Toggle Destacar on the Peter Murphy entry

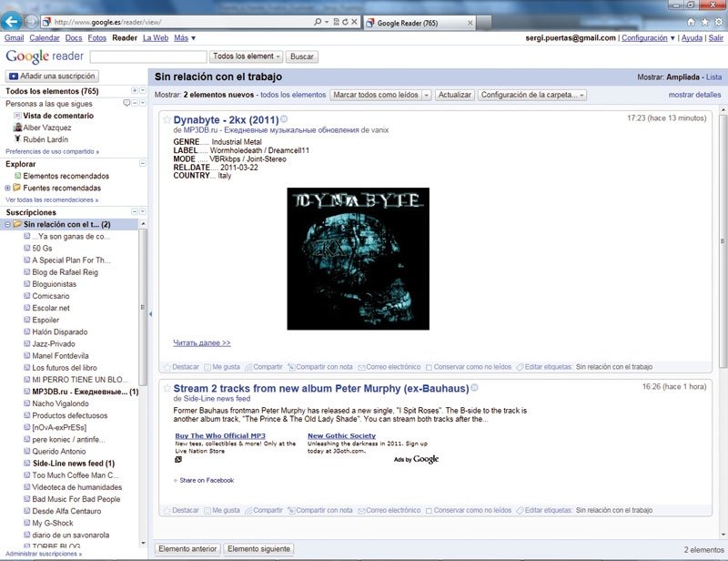[x=181, y=510]
